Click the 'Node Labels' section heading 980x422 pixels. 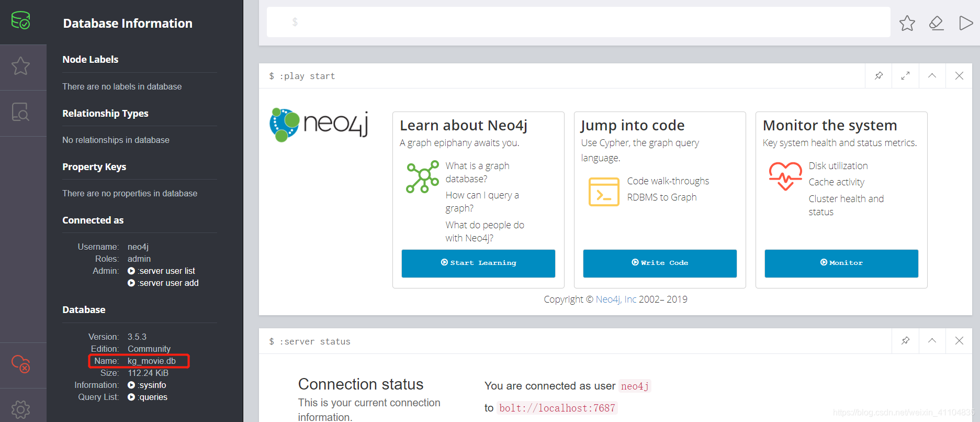pos(91,60)
